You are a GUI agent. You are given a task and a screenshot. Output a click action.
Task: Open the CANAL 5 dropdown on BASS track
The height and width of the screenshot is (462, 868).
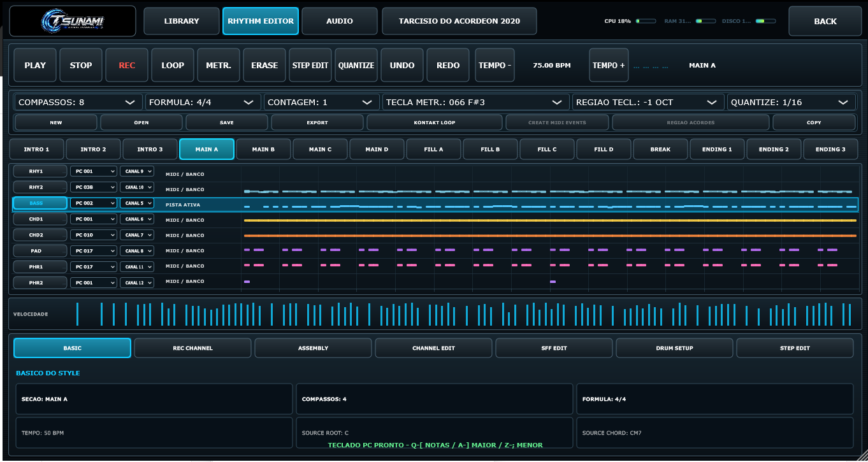tap(137, 203)
